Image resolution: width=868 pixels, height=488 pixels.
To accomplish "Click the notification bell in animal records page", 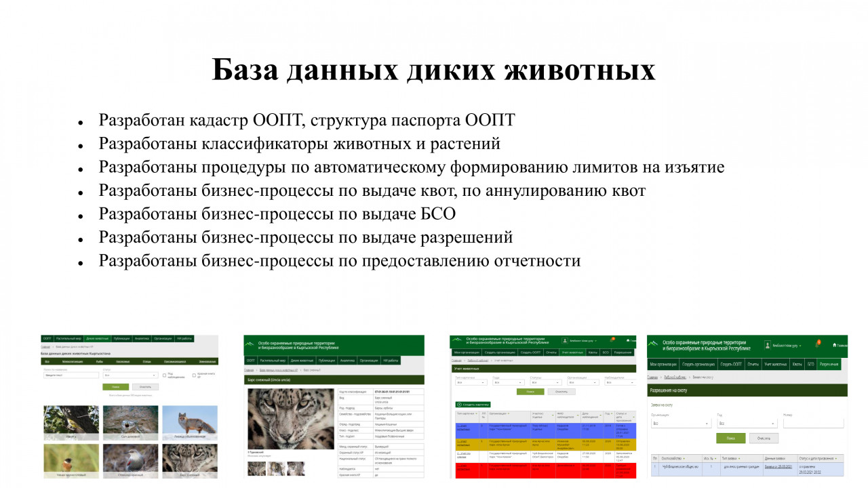I will click(x=612, y=340).
